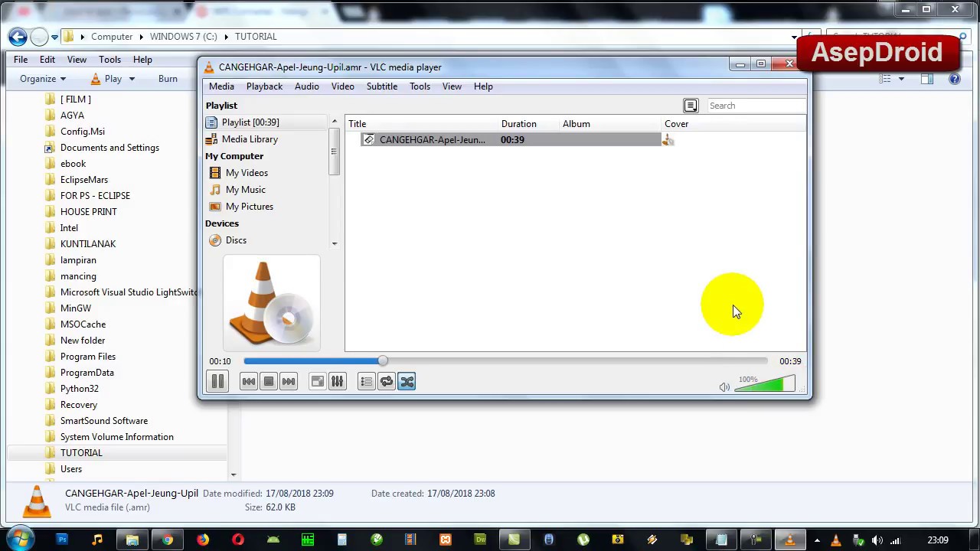Open Chrome from taskbar
The image size is (980, 551).
167,540
